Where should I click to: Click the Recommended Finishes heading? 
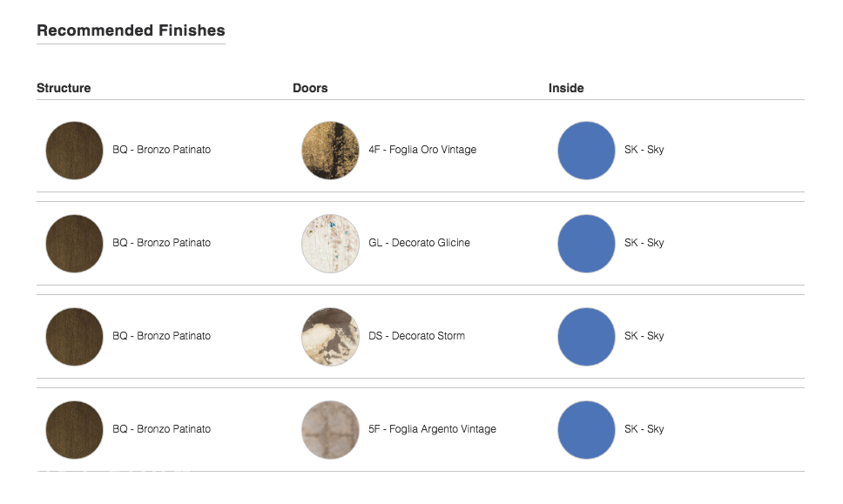(131, 30)
